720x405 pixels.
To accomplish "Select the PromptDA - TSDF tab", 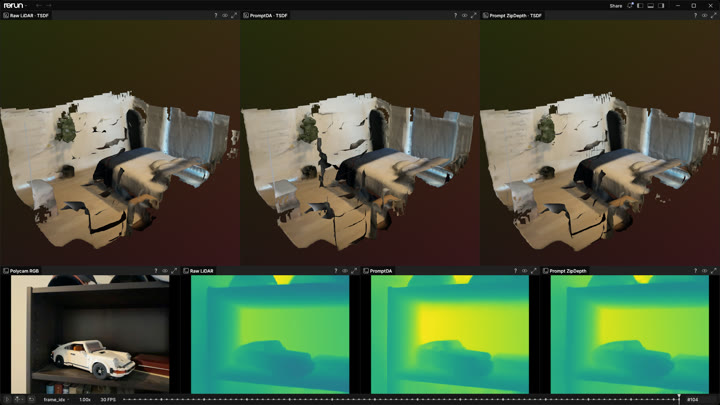I will pos(265,16).
